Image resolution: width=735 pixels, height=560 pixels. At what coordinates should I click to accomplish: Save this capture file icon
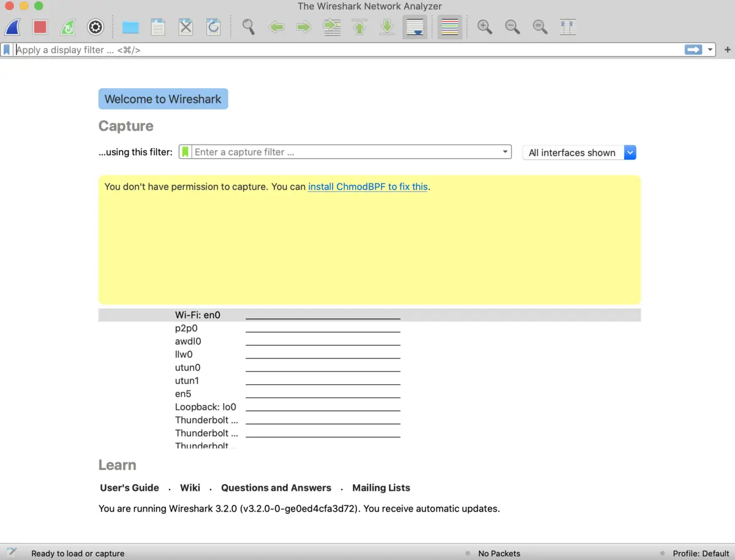coord(158,27)
